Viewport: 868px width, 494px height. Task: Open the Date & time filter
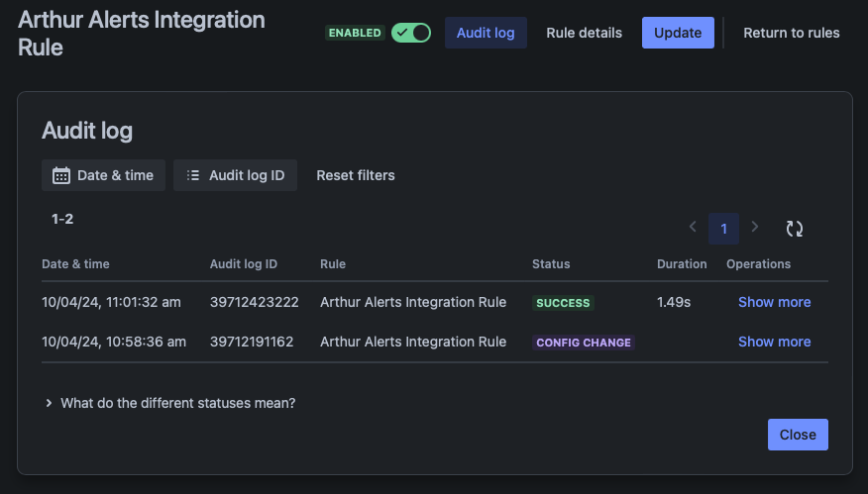(103, 175)
